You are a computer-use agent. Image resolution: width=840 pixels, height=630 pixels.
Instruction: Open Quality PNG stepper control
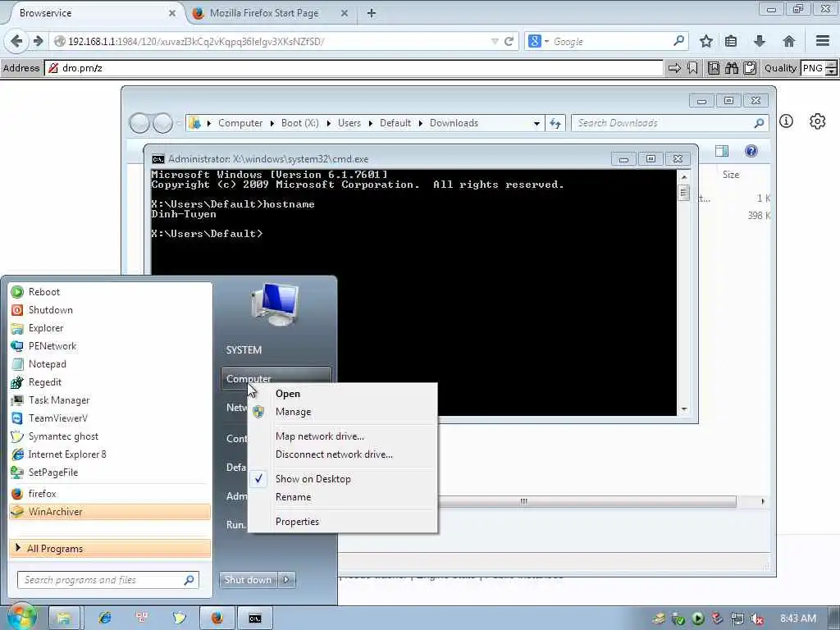click(x=831, y=68)
